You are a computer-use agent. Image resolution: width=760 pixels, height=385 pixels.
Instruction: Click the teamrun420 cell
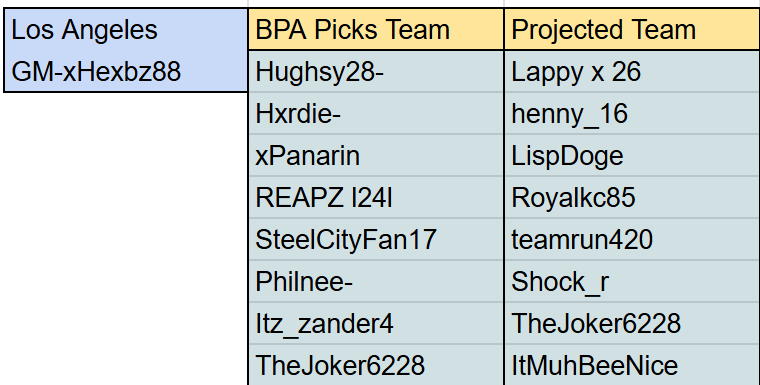632,240
